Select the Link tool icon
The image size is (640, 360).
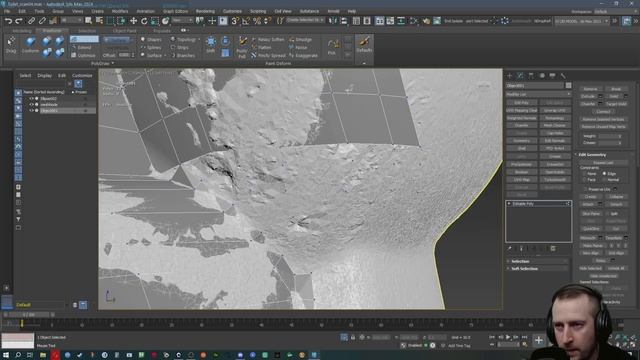point(31,21)
